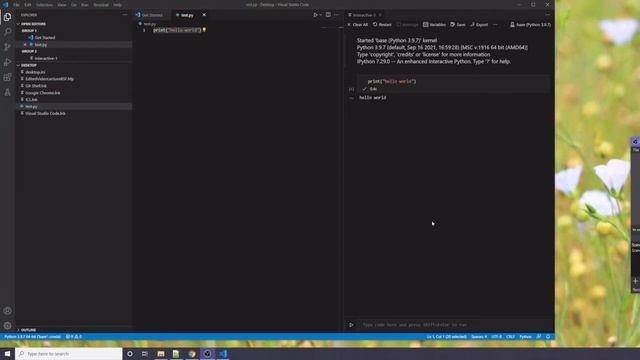Run Python file with the play icon

click(315, 15)
